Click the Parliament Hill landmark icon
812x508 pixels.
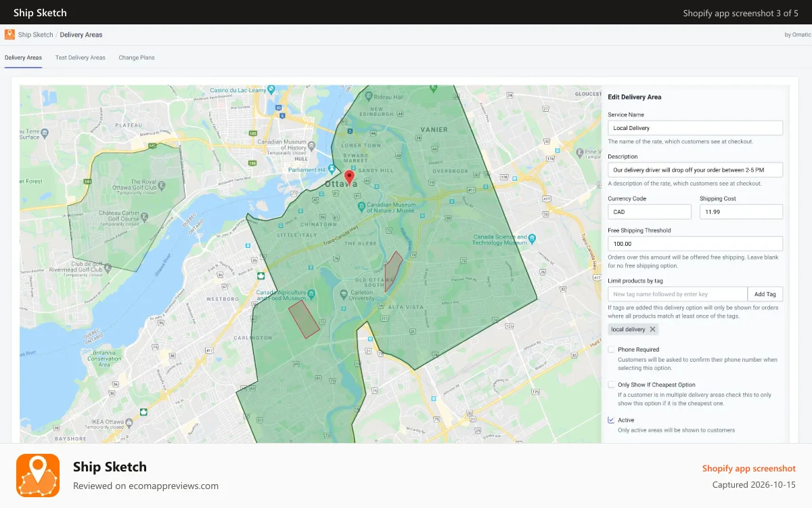[x=332, y=169]
